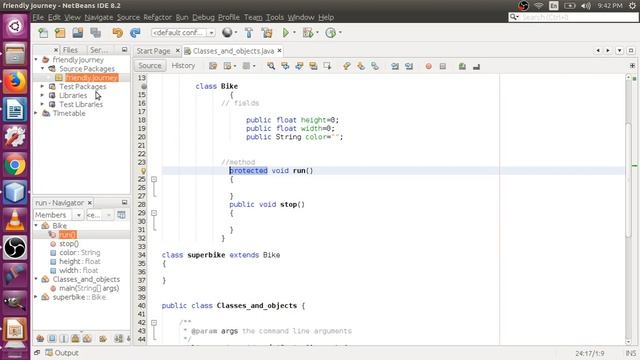Click the New Project toolbar icon
640x360 pixels.
60,33
